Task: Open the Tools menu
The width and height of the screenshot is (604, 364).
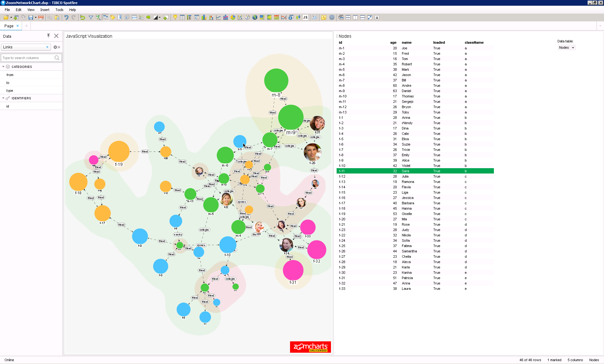Action: [59, 10]
